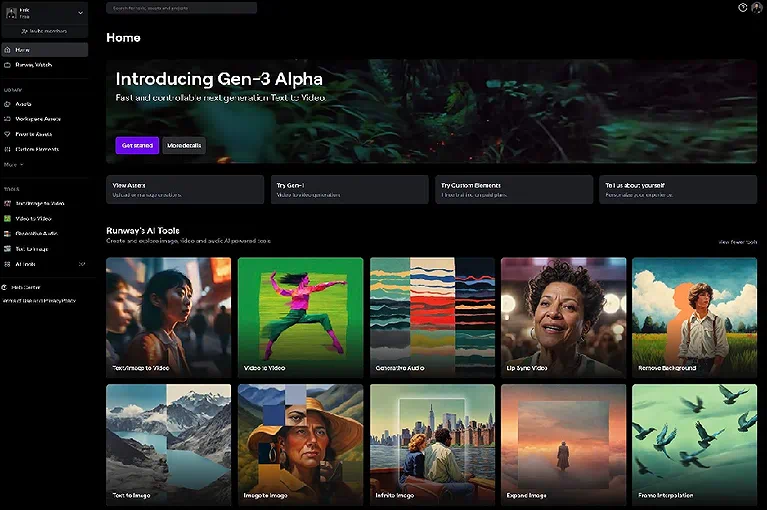Open the Tell us about yourself card
The image size is (768, 510).
(678, 190)
